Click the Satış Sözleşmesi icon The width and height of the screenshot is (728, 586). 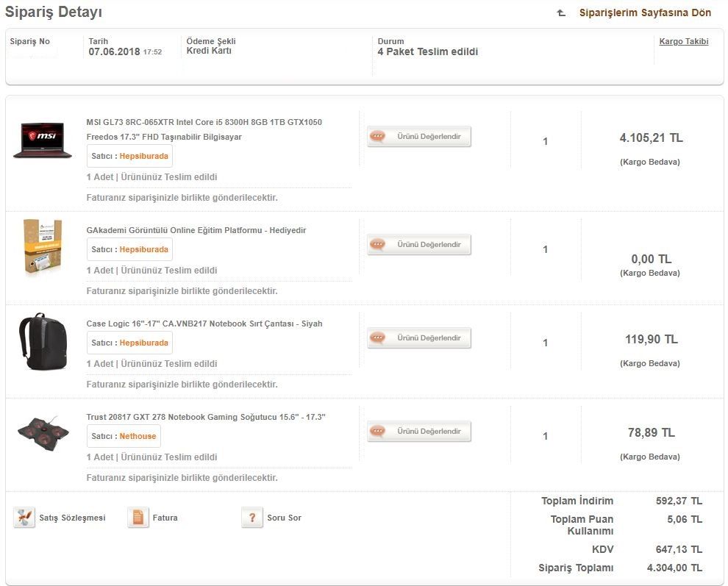(24, 518)
